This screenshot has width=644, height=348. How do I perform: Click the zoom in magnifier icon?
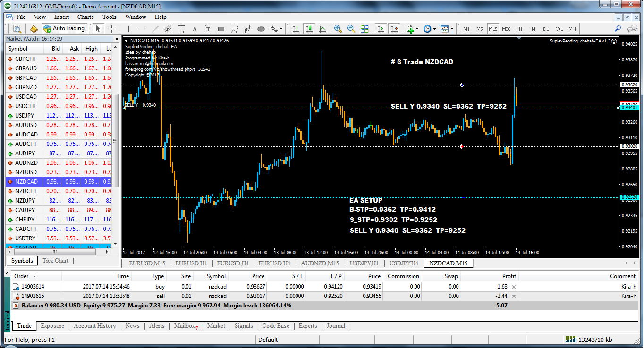(x=338, y=29)
